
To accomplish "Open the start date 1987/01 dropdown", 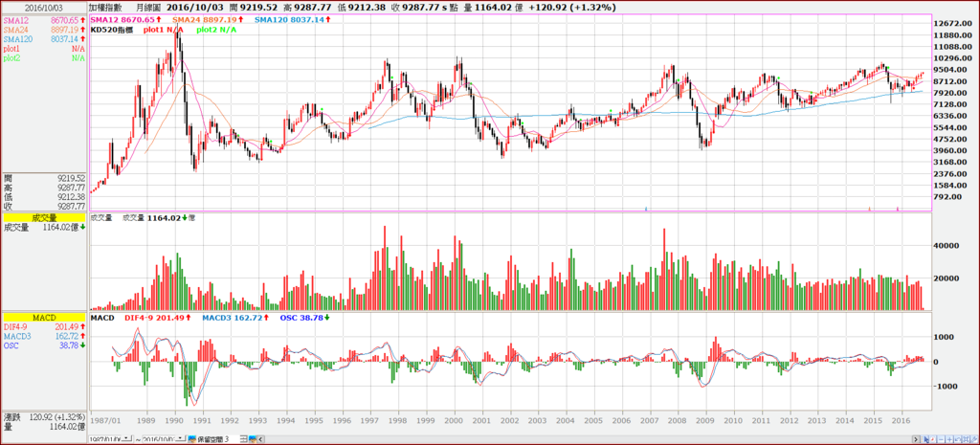I will click(x=126, y=438).
